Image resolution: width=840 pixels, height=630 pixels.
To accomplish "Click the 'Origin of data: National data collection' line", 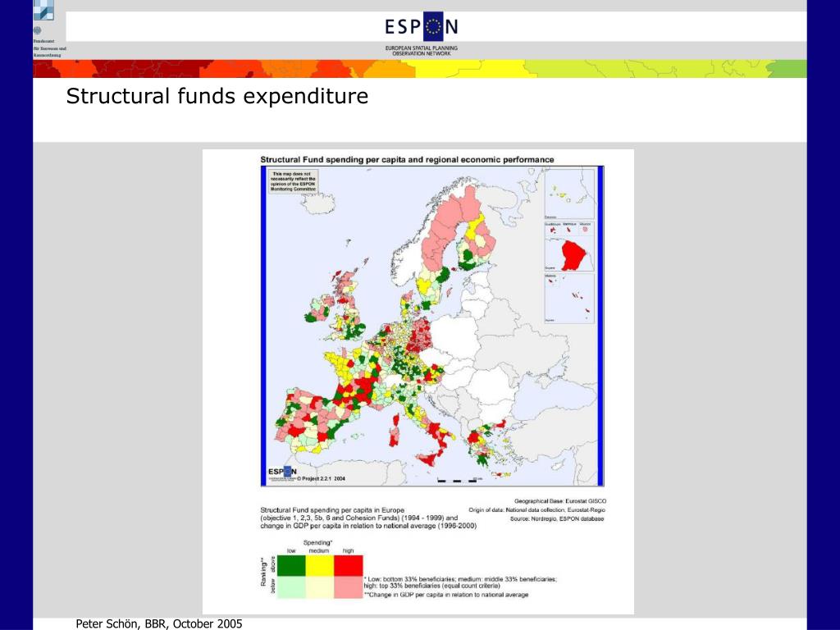I will click(537, 510).
